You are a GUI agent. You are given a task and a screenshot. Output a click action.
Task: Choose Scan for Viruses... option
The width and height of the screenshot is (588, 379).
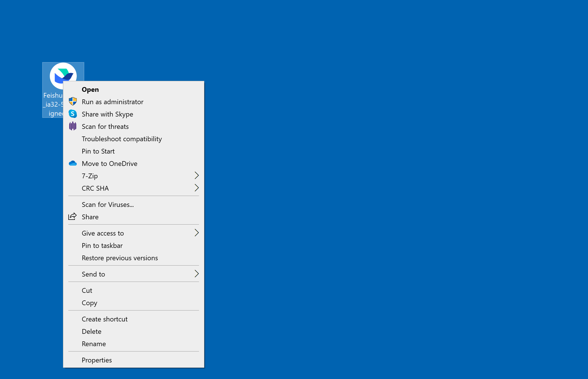click(108, 205)
